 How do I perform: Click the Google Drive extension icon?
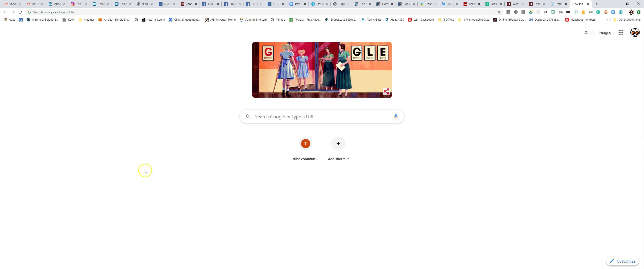click(531, 12)
